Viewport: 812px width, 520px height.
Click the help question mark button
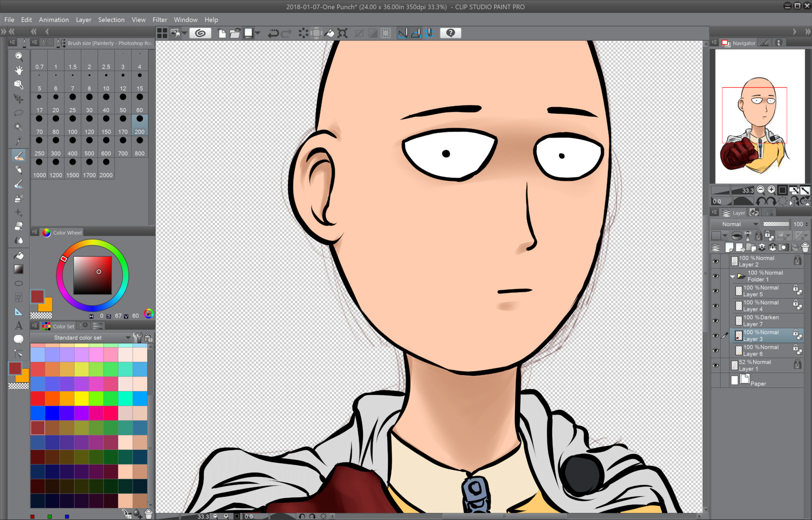click(x=451, y=33)
